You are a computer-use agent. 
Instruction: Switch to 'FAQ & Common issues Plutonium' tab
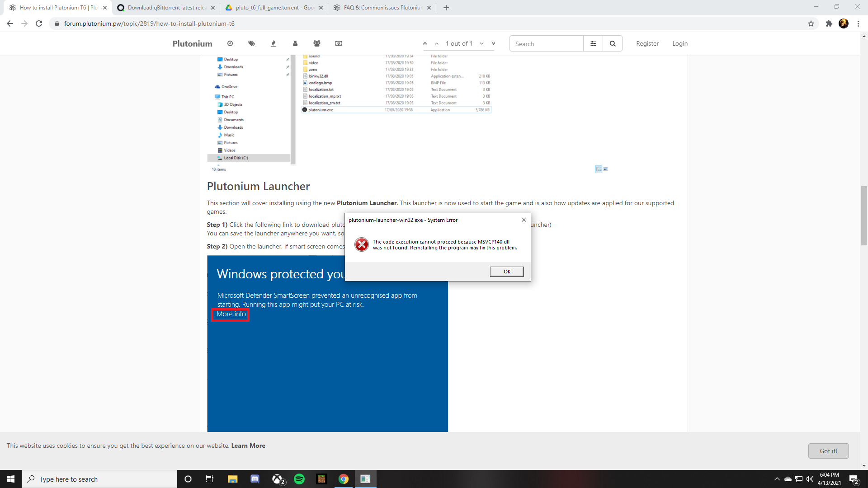(382, 8)
